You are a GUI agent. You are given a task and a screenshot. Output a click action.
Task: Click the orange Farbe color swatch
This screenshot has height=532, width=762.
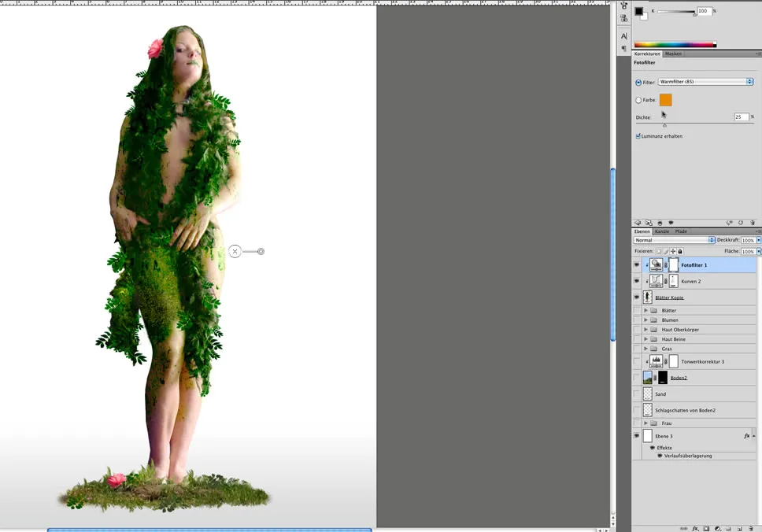click(666, 100)
